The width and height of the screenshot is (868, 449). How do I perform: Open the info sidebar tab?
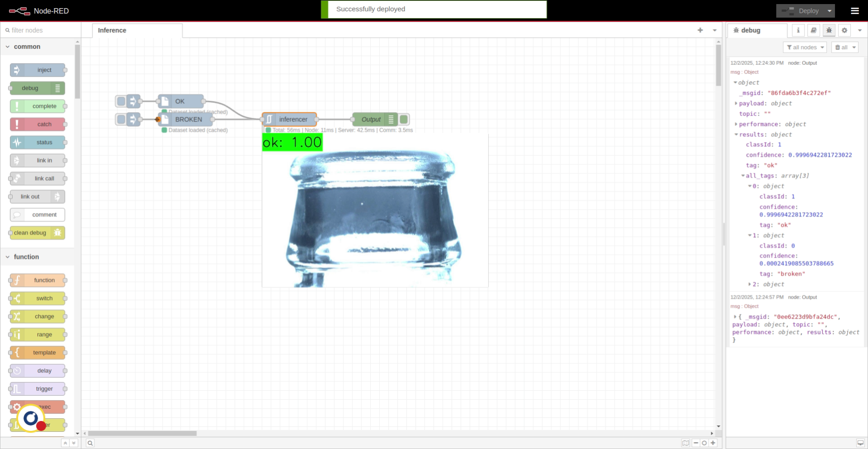[x=798, y=30]
